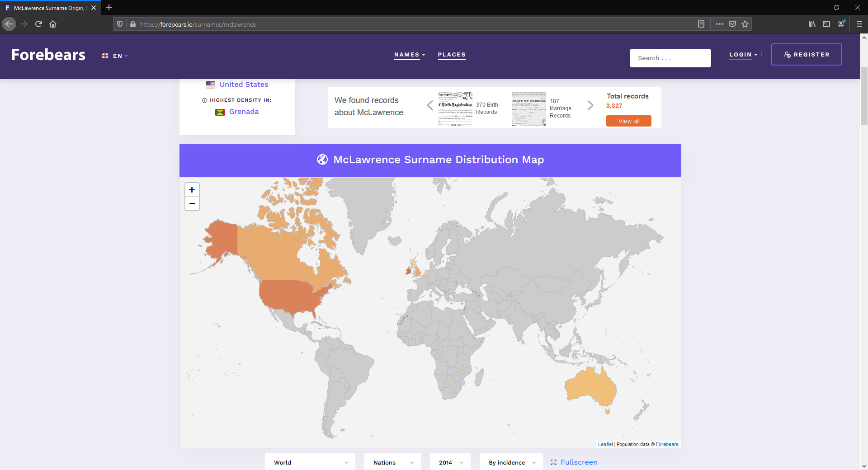This screenshot has width=868, height=470.
Task: Save page to Pocket icon
Action: coord(732,24)
